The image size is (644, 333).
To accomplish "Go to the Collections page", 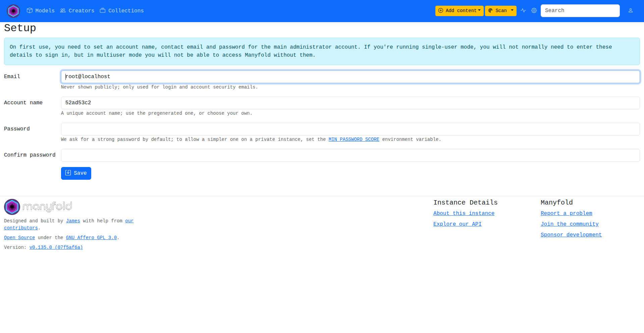I will pos(126,11).
